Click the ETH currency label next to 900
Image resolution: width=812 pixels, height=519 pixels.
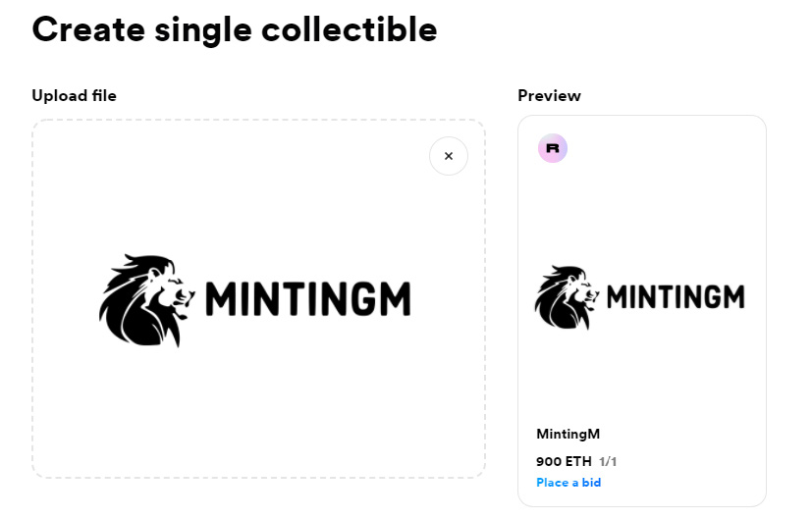[578, 461]
